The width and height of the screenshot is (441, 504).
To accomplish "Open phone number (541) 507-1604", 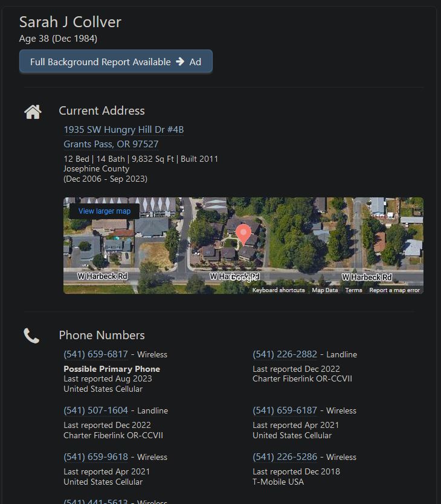I will [96, 410].
